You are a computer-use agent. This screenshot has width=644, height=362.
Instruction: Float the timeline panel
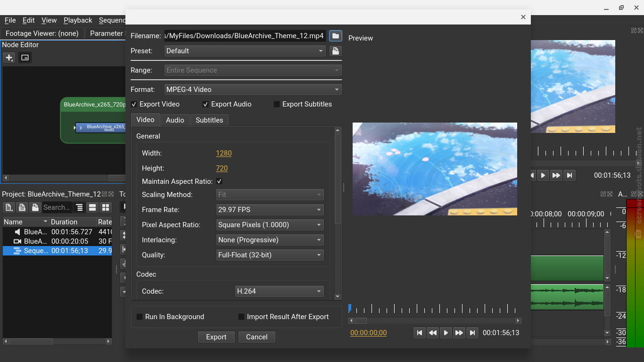tap(603, 194)
